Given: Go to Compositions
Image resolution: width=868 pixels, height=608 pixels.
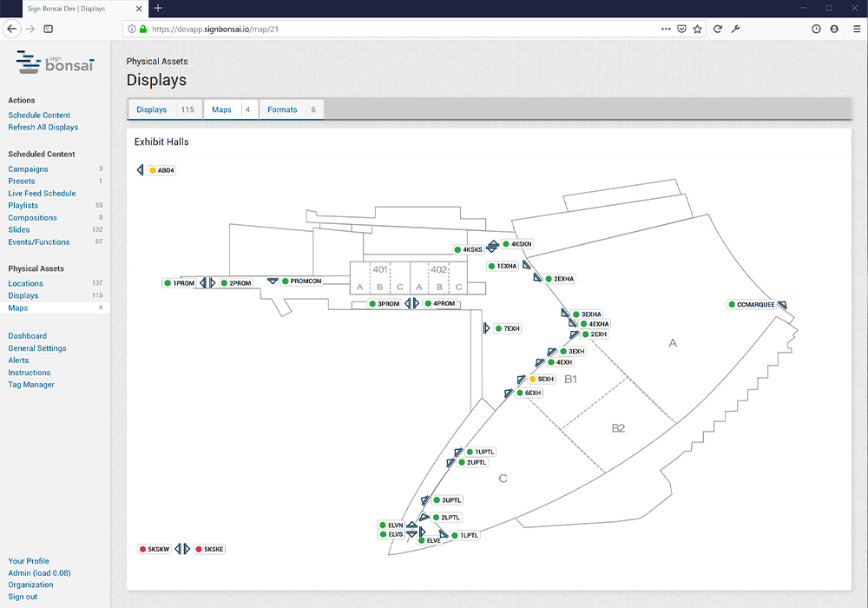Looking at the screenshot, I should pos(33,218).
